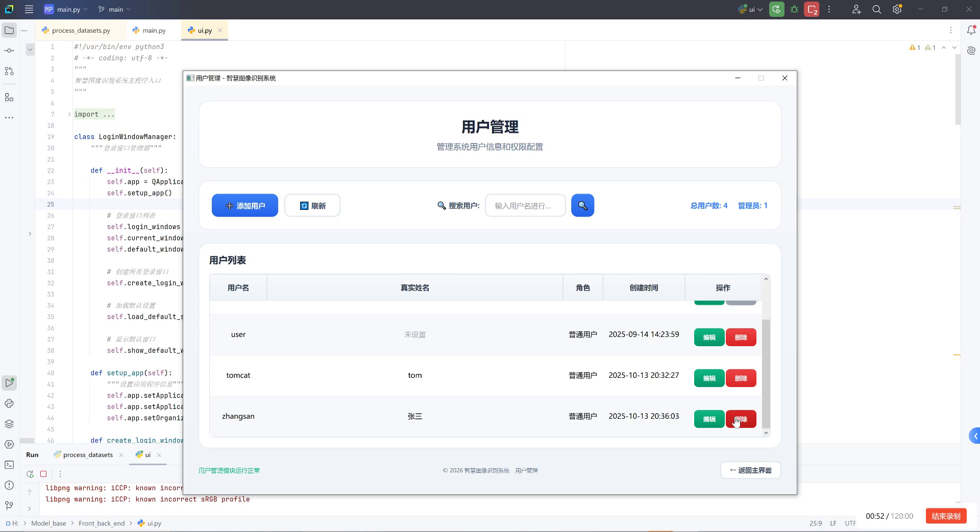The width and height of the screenshot is (980, 532).
Task: Rerun the ui configuration green button
Action: pyautogui.click(x=776, y=9)
